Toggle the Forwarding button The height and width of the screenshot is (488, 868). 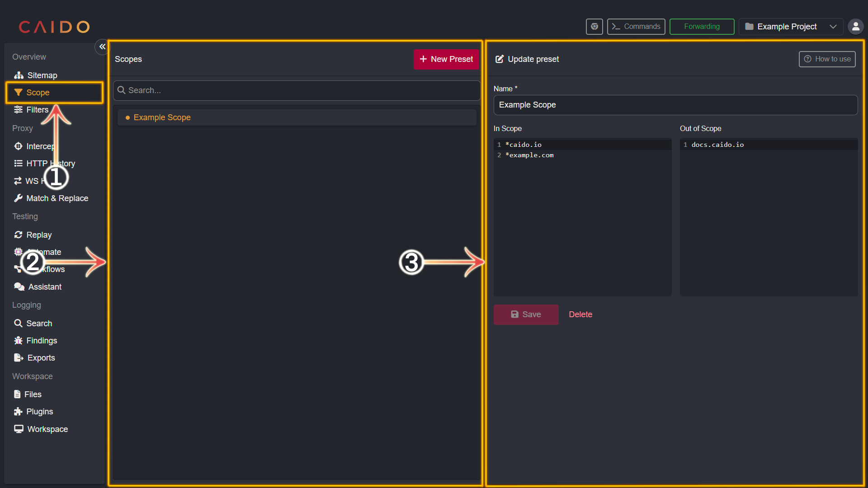click(702, 27)
